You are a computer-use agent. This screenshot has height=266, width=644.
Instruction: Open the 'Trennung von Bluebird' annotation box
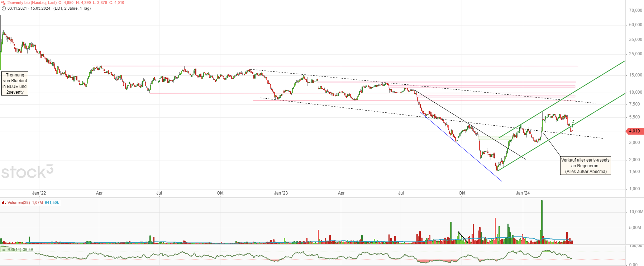pos(15,83)
